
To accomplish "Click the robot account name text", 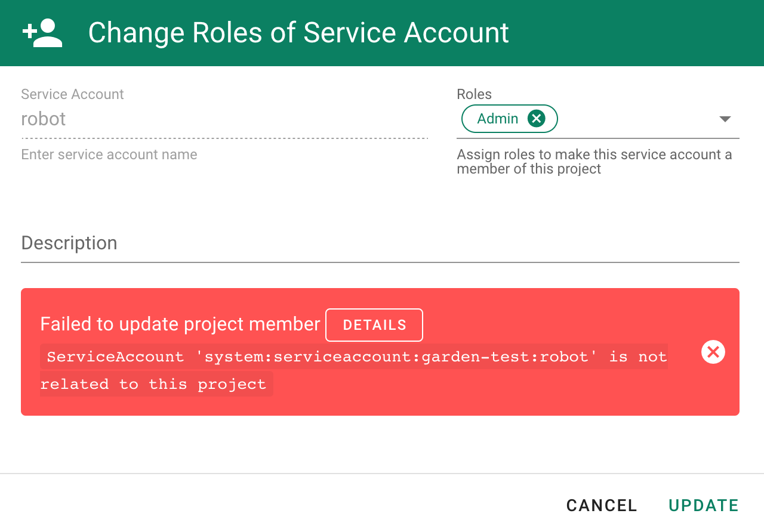I will (43, 119).
